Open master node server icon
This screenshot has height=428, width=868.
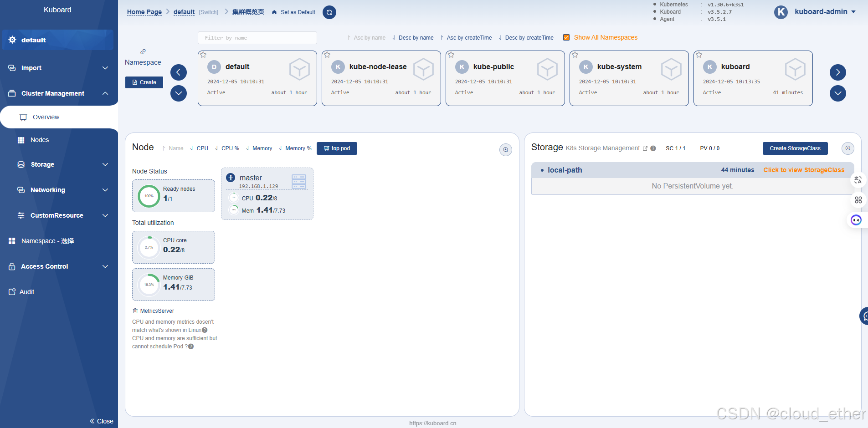pos(299,181)
